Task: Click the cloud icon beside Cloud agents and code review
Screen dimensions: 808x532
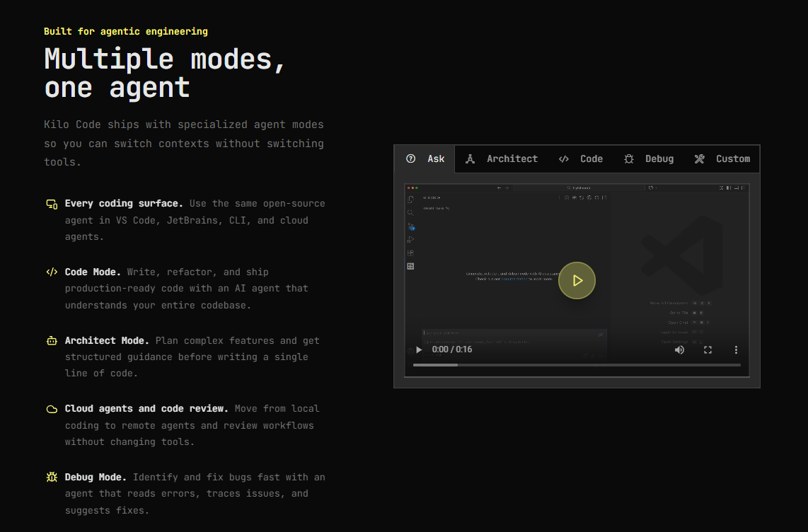Action: pos(52,410)
